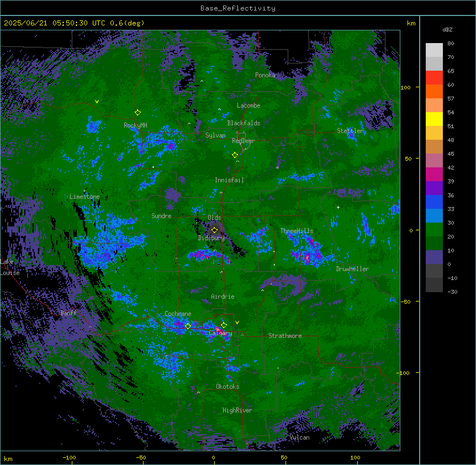Click the Didsbury city label
The height and width of the screenshot is (465, 476).
211,238
